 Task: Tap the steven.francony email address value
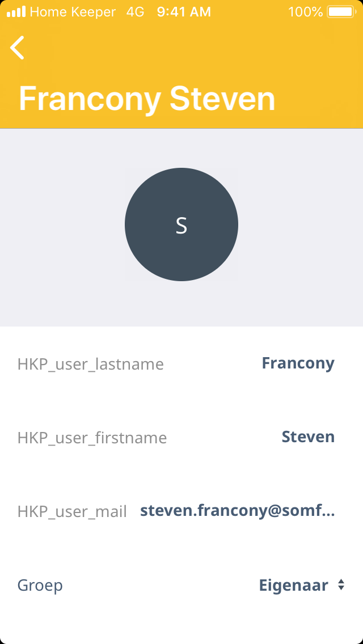[237, 511]
